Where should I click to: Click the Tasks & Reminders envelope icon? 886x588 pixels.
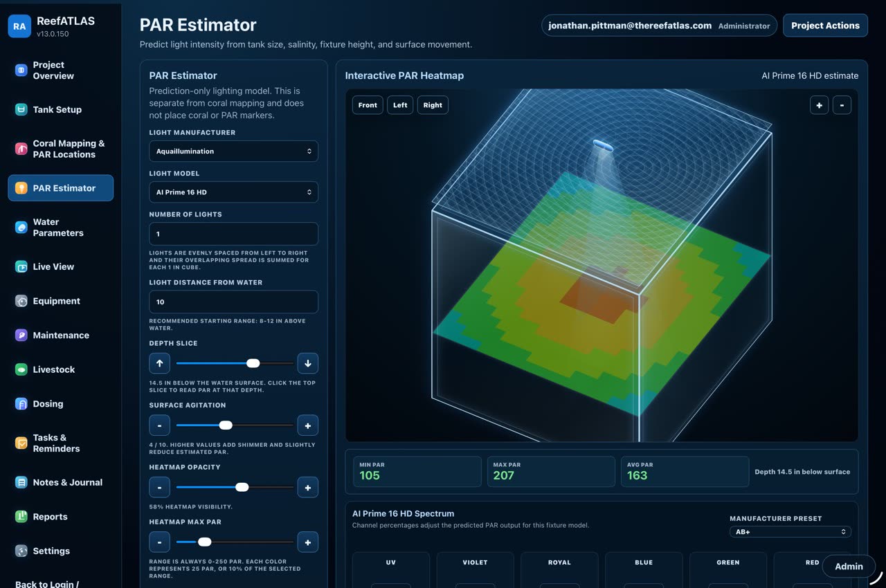coord(21,443)
